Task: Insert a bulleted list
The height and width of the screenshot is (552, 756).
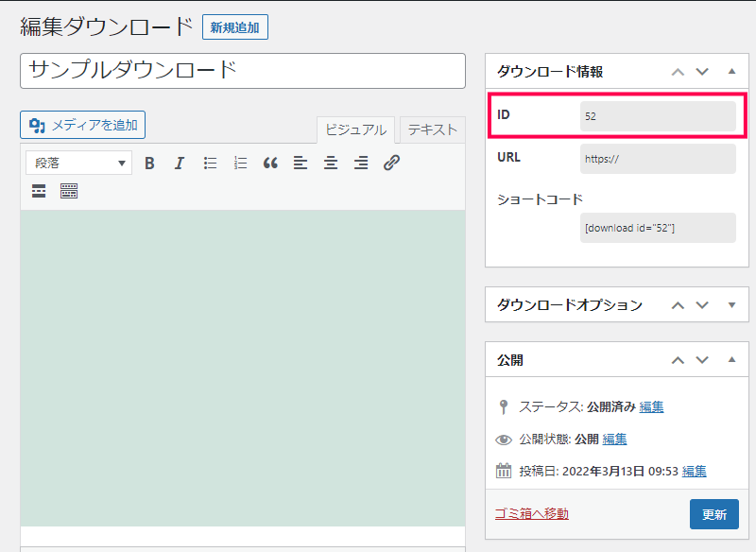Action: tap(210, 163)
